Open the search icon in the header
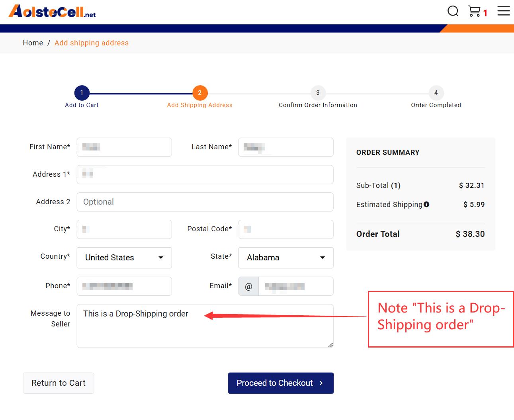Viewport: 514px width, 420px height. pos(453,11)
